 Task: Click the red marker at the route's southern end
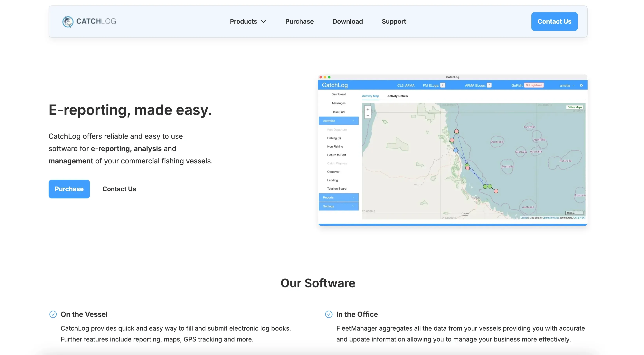496,191
